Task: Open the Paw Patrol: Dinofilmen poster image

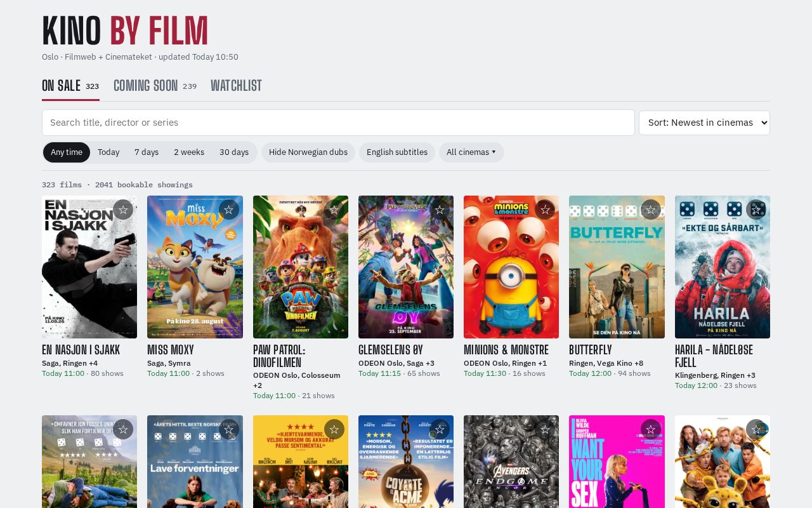Action: (301, 267)
